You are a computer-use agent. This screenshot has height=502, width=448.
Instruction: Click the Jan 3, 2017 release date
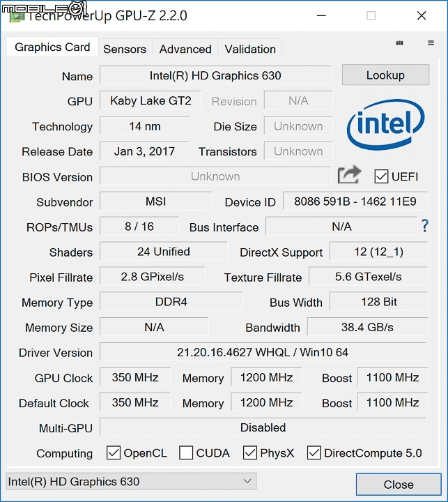click(x=145, y=151)
